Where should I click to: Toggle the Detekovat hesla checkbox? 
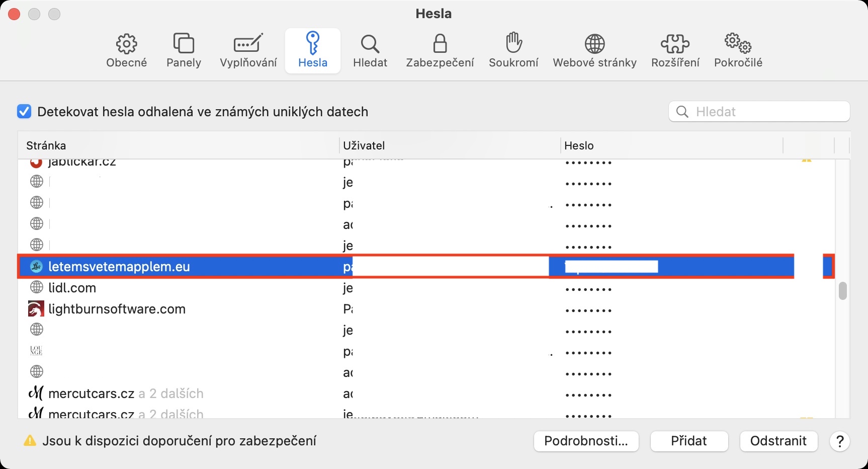tap(24, 111)
